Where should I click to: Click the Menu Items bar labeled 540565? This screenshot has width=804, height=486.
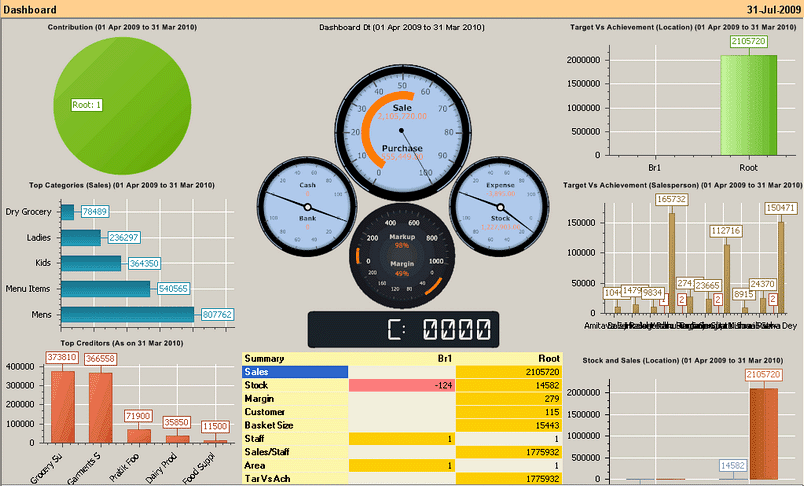click(105, 289)
